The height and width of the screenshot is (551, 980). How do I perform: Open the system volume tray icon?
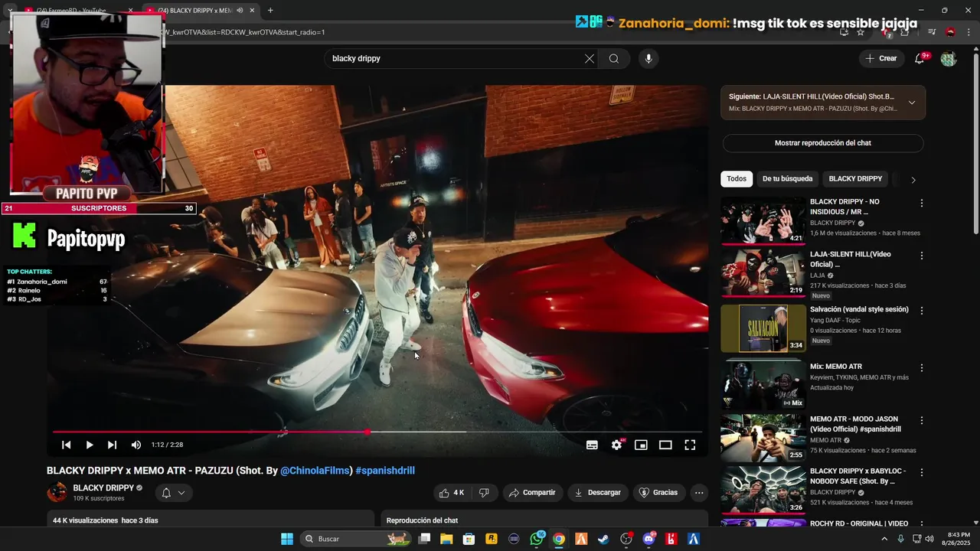coord(929,539)
